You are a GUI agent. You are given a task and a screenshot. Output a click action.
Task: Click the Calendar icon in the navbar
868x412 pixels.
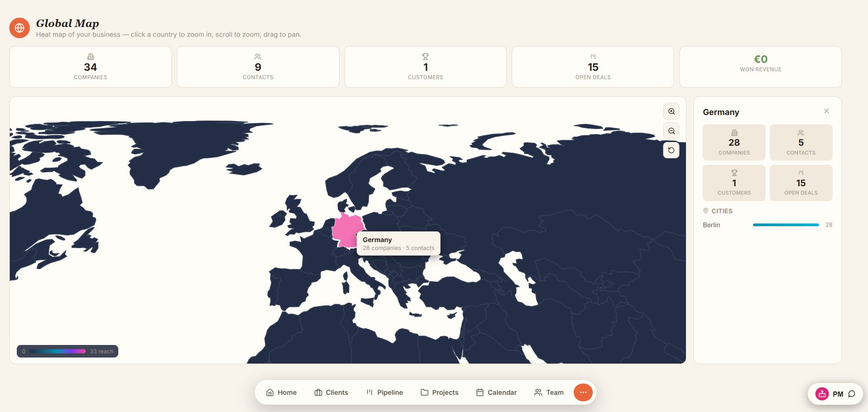click(480, 392)
